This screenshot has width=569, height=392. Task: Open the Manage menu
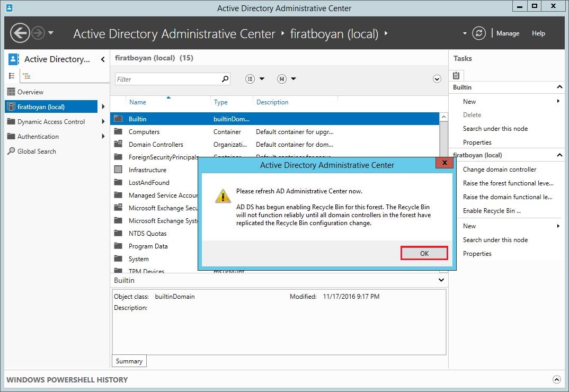[508, 33]
